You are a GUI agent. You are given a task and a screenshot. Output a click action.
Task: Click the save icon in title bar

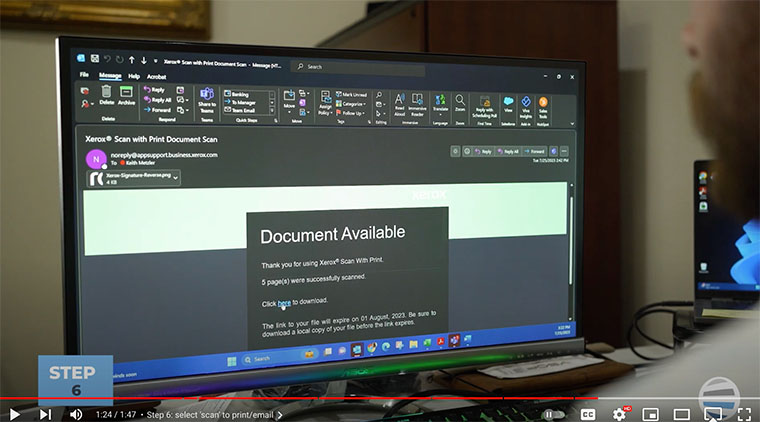pos(95,59)
